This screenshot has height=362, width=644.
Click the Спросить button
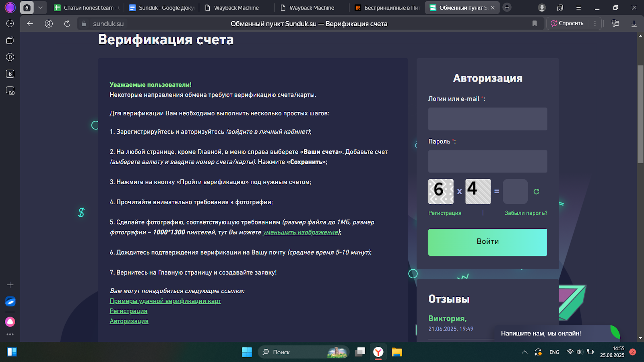567,24
